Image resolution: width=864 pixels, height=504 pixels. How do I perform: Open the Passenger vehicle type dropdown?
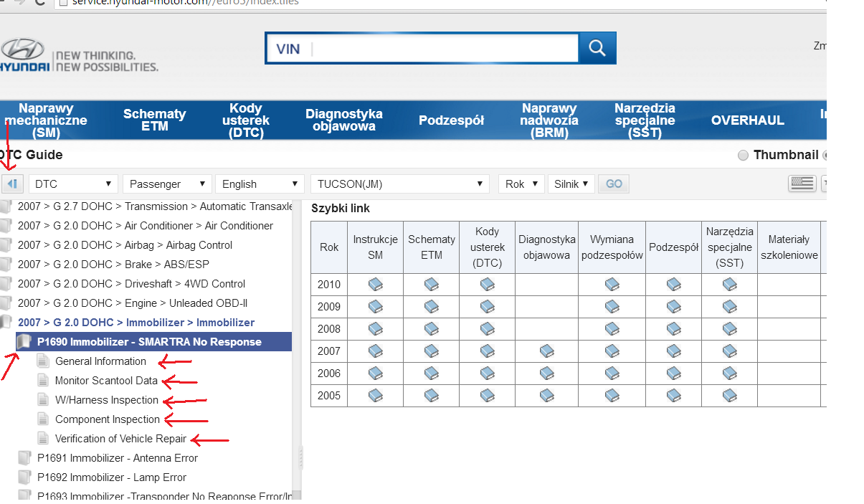click(167, 184)
